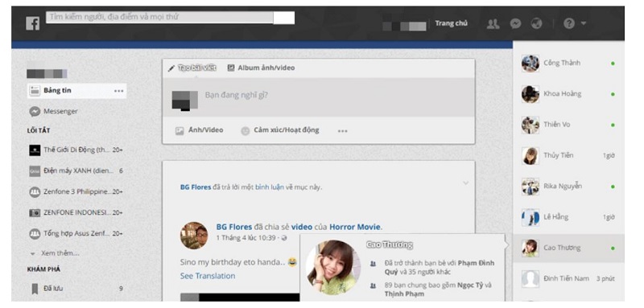Click the Facebook logo icon

pyautogui.click(x=32, y=23)
